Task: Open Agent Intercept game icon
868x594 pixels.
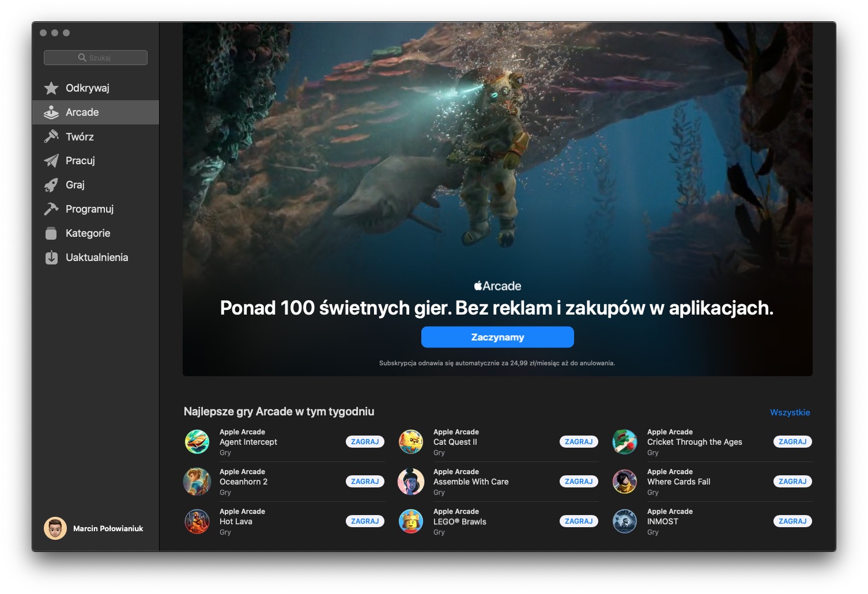Action: [197, 442]
